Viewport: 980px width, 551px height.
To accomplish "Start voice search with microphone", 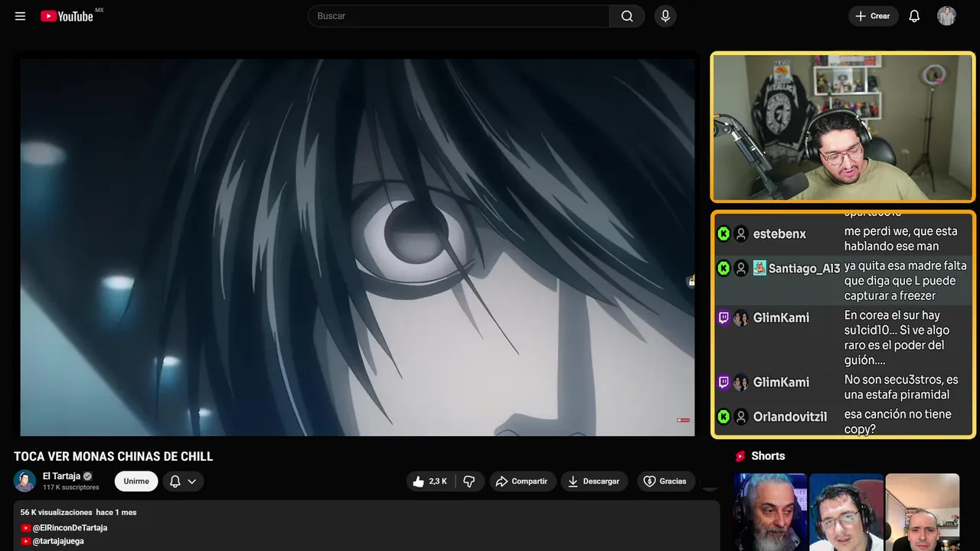I will pos(665,16).
